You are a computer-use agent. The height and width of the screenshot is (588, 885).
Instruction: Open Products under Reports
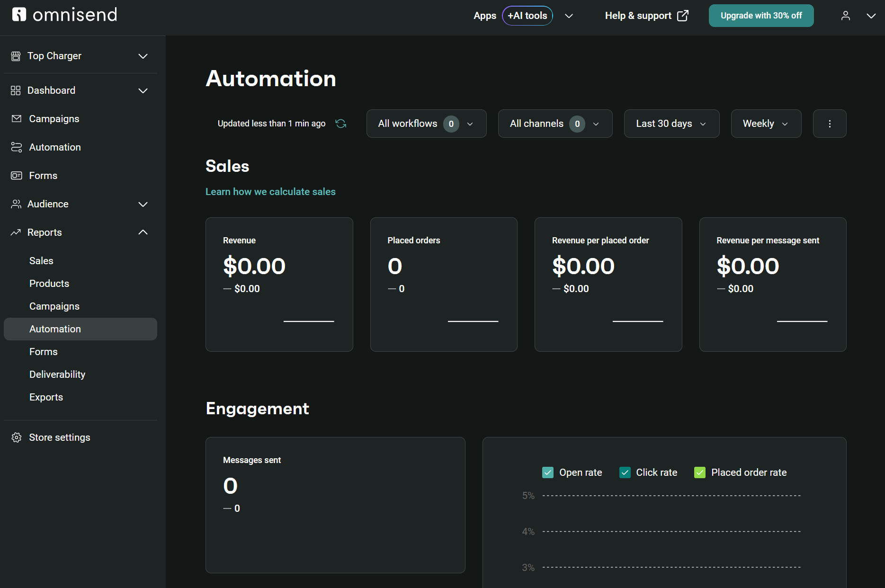point(49,284)
